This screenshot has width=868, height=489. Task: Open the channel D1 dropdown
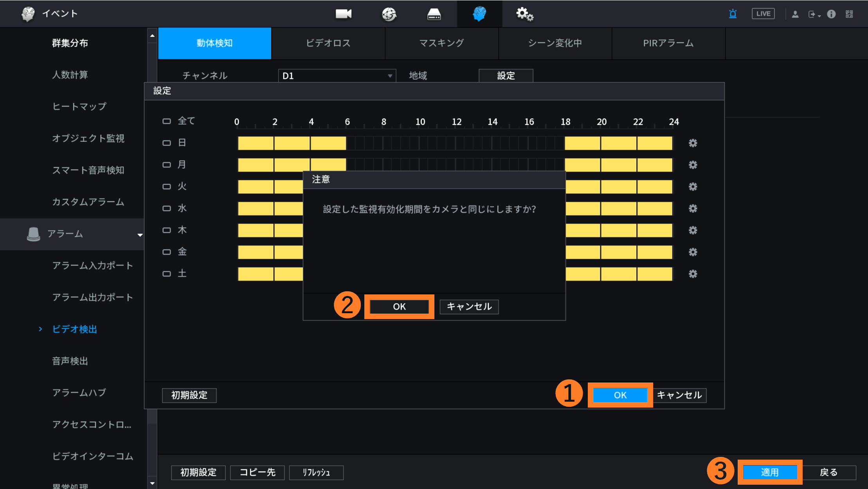tap(337, 76)
